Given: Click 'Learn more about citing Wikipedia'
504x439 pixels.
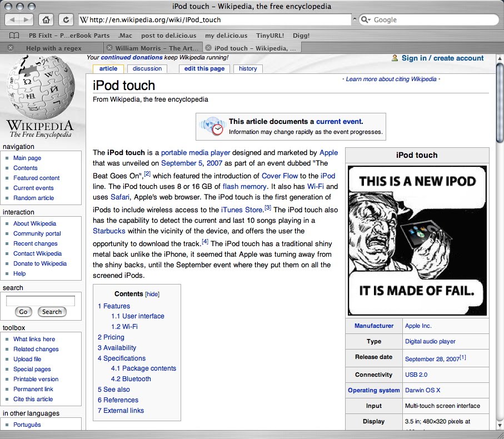Looking at the screenshot, I should click(391, 79).
